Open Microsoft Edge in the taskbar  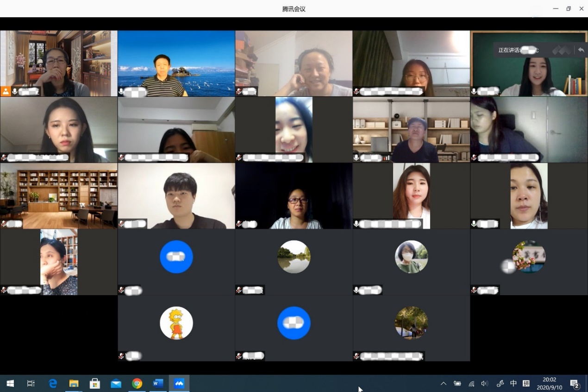pos(53,384)
